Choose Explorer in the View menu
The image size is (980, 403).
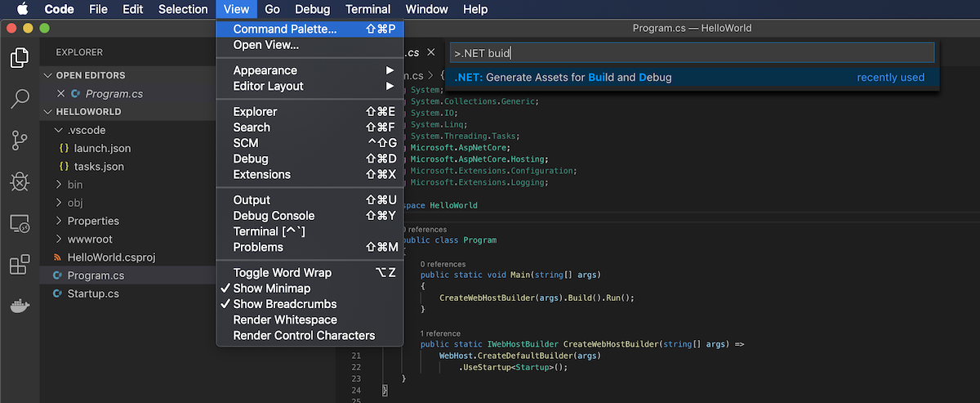pyautogui.click(x=310, y=111)
